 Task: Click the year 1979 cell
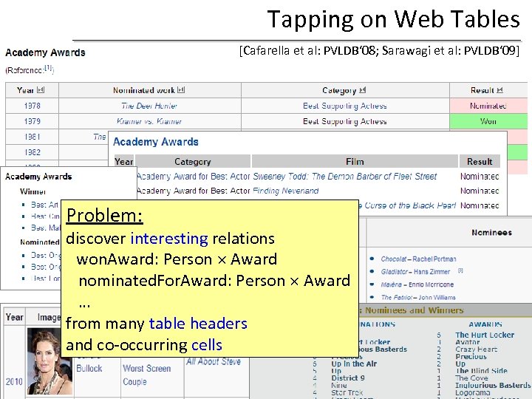click(33, 121)
